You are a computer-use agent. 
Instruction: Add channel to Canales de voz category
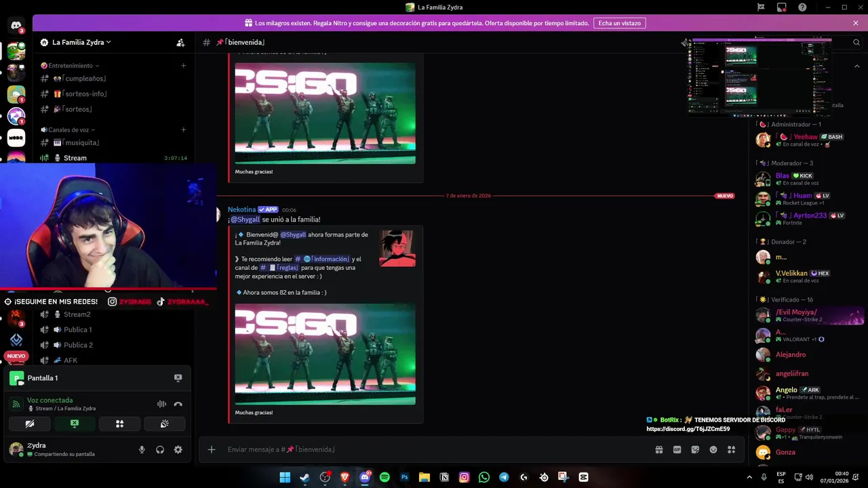183,129
